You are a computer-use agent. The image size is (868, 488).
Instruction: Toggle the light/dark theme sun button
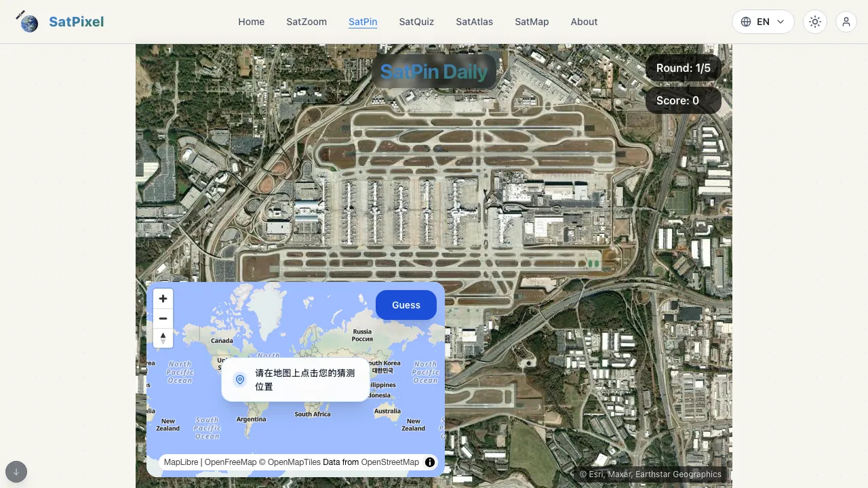coord(815,22)
